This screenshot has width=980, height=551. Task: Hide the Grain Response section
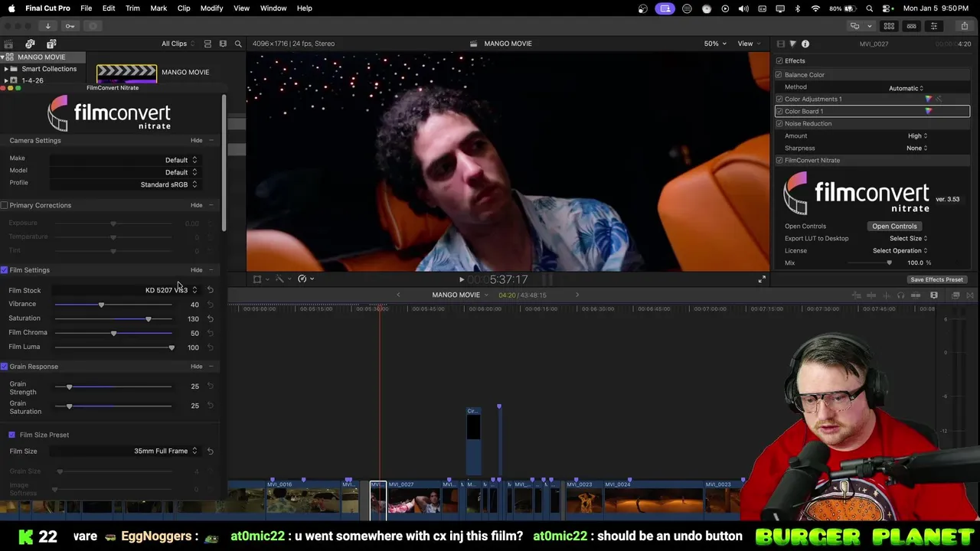click(197, 367)
